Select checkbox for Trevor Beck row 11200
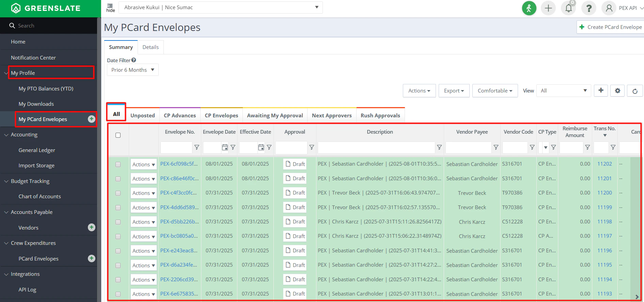Image resolution: width=644 pixels, height=302 pixels. point(118,193)
